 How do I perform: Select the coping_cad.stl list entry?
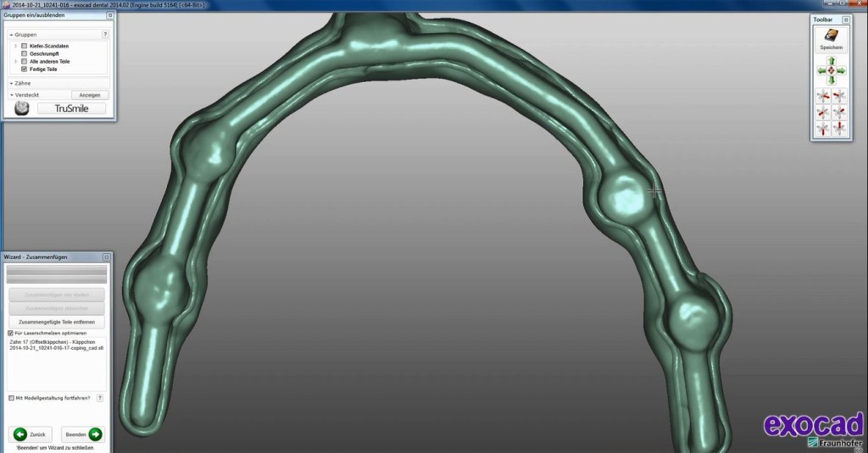(x=56, y=347)
